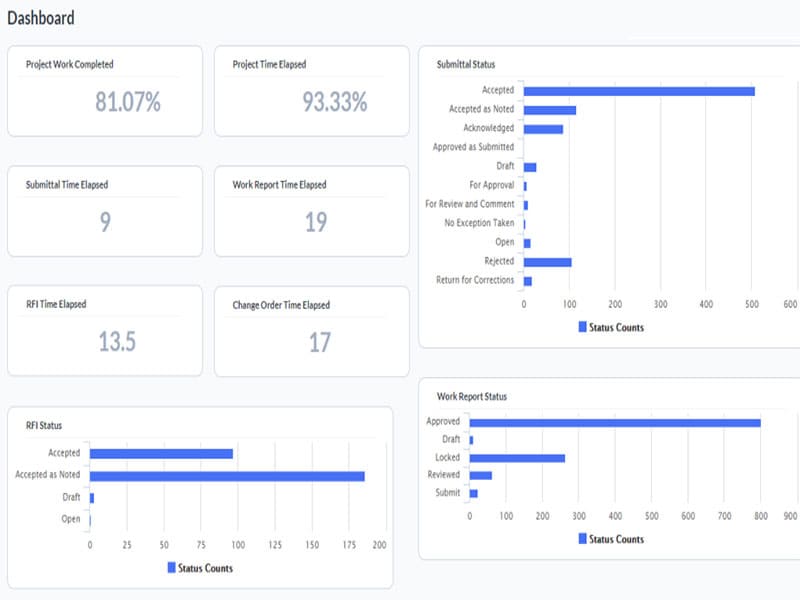Toggle Status Counts legend in Work Report Status chart
Image resolution: width=800 pixels, height=600 pixels.
pyautogui.click(x=611, y=539)
